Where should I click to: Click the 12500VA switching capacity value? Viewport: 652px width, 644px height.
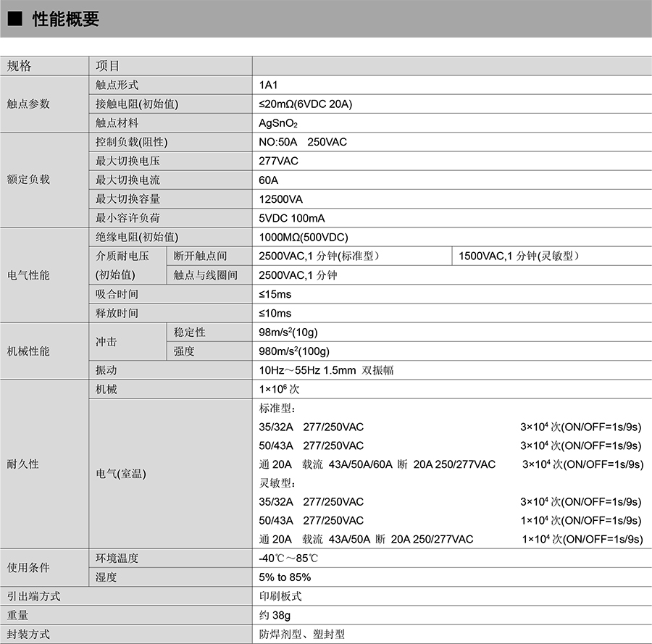click(281, 198)
